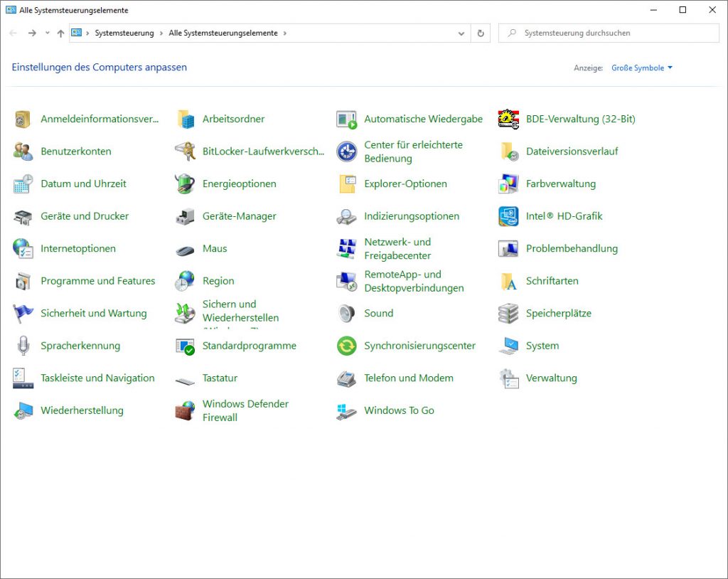Open the Indizierungsoptionen magnifier icon
The width and height of the screenshot is (728, 579).
click(346, 216)
